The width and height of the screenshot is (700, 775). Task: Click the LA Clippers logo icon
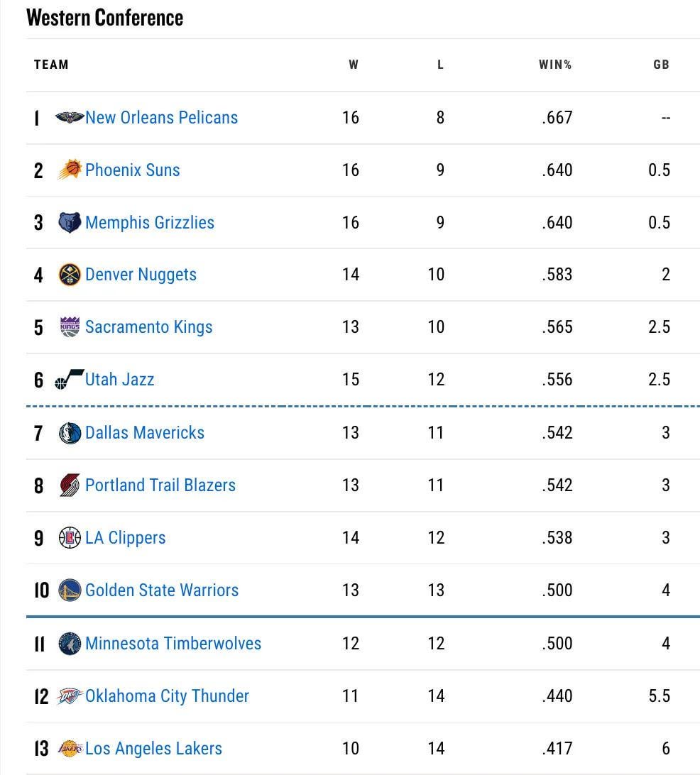pyautogui.click(x=70, y=537)
